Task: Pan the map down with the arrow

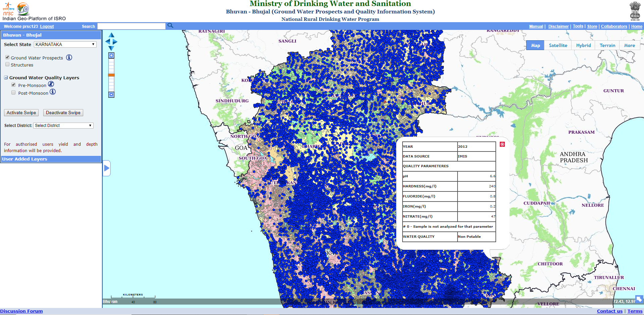Action: click(x=111, y=48)
